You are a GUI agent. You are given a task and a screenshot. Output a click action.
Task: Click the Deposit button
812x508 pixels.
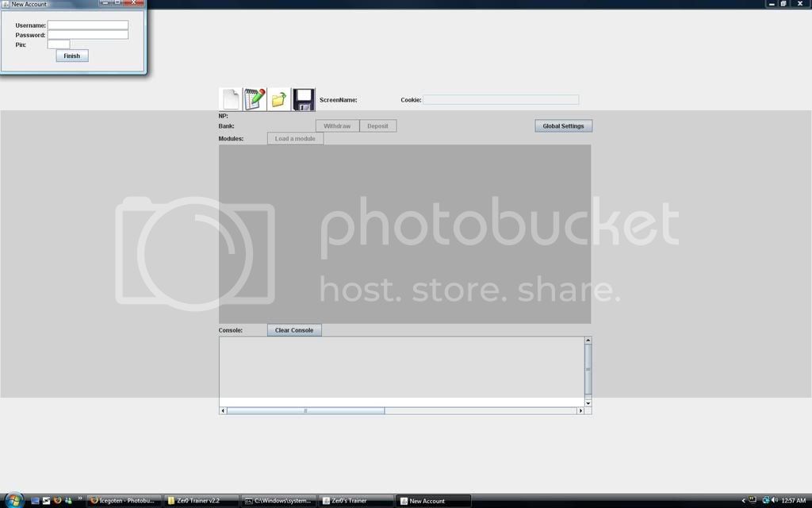click(x=377, y=126)
